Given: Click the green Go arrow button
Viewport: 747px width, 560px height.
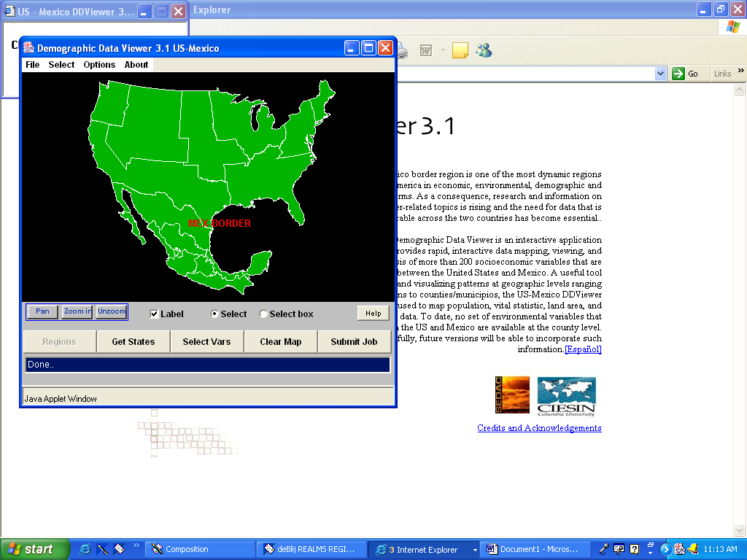Looking at the screenshot, I should (x=678, y=74).
